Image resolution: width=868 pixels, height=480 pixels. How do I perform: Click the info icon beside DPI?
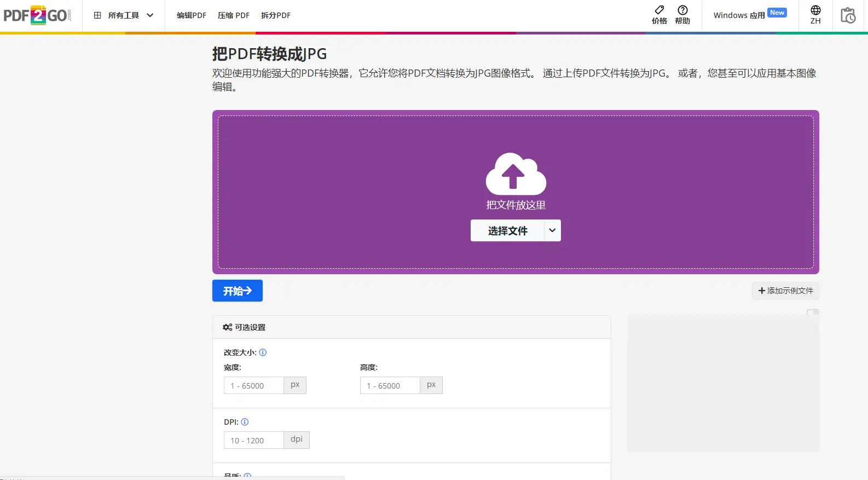[x=245, y=422]
